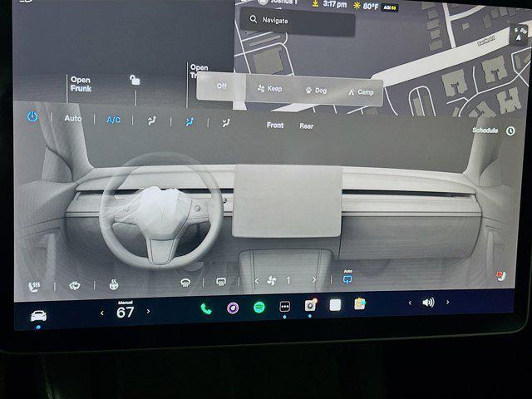The height and width of the screenshot is (399, 532).
Task: Tap the map compass orientation icon
Action: (x=519, y=35)
